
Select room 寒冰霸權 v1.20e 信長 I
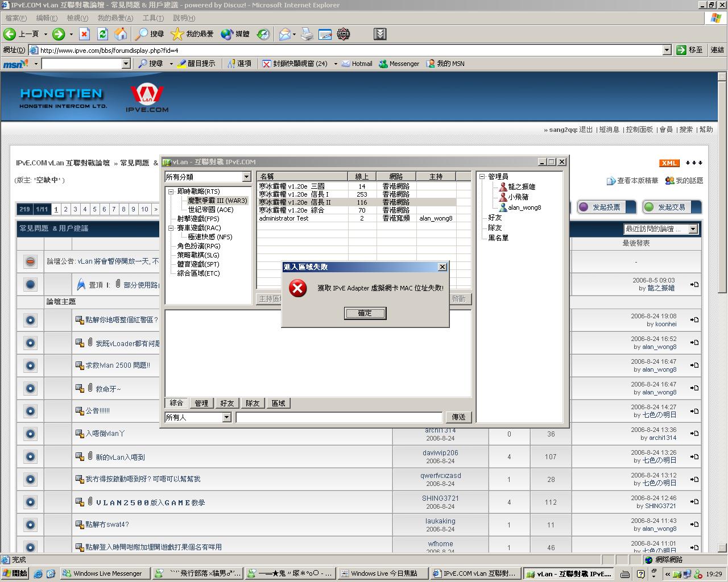(357, 194)
